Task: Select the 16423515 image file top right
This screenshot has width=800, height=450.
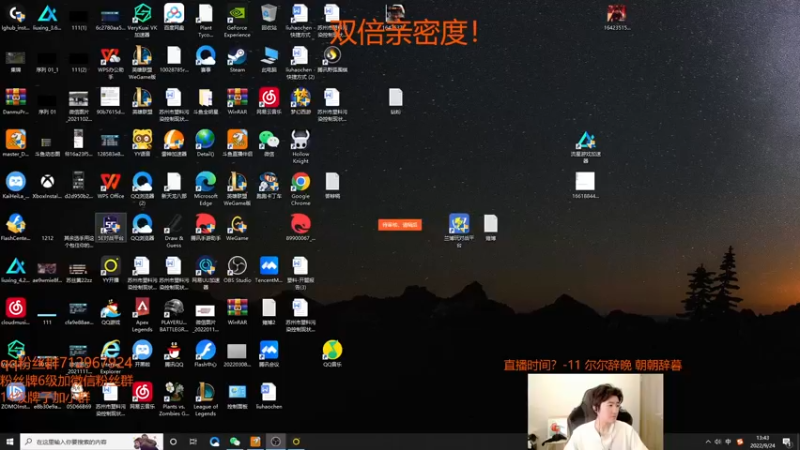Action: [x=616, y=17]
